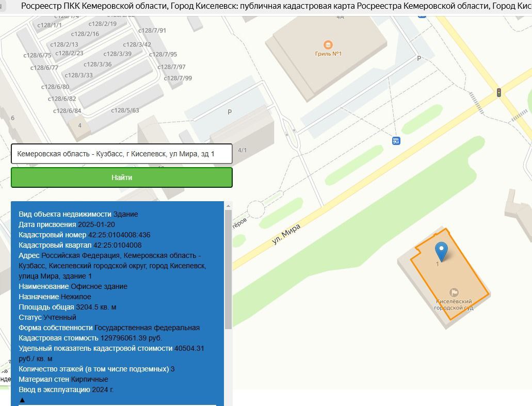
Task: Click the area value 3204.5 кв. м
Action: [x=96, y=307]
